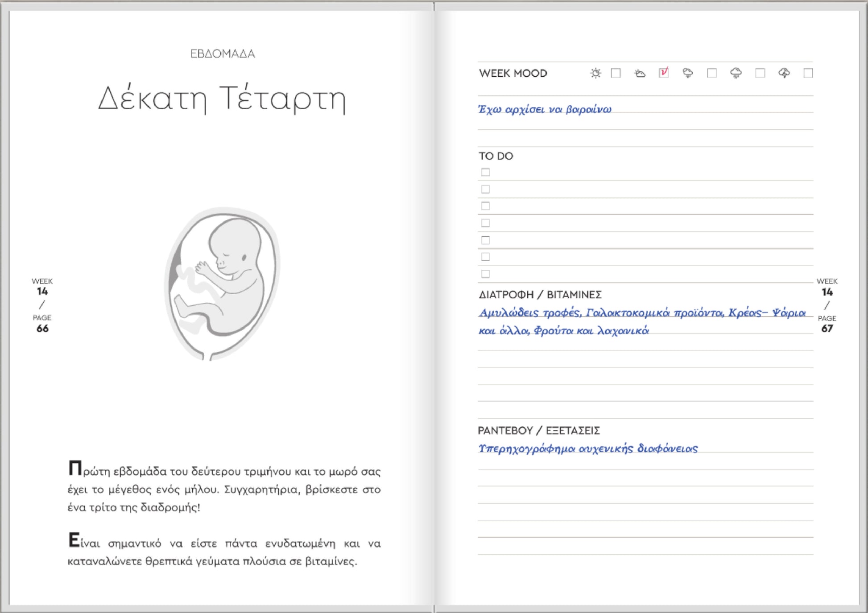Click page number 66 on left margin

click(x=42, y=329)
